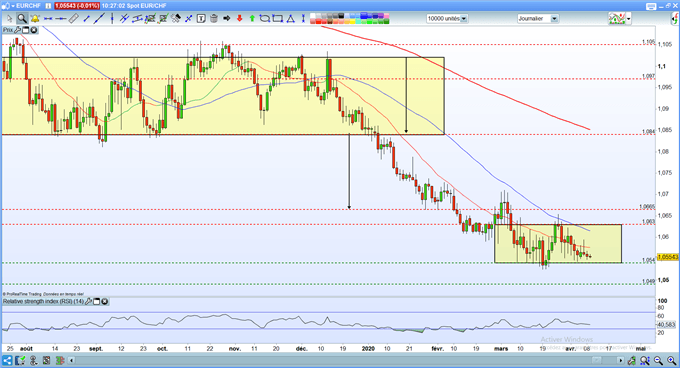Open the info icon beside EURCHF
Viewport: 680px width, 368px height.
point(48,6)
